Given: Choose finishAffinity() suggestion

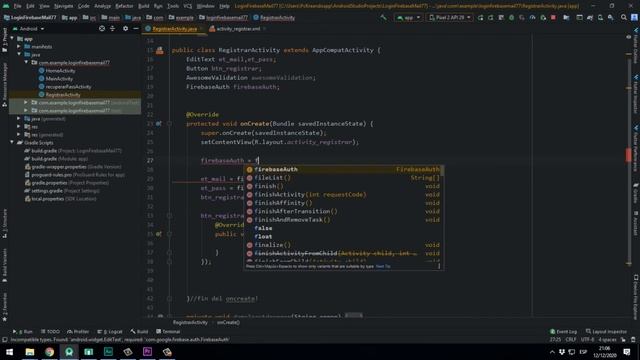Looking at the screenshot, I should (344, 203).
